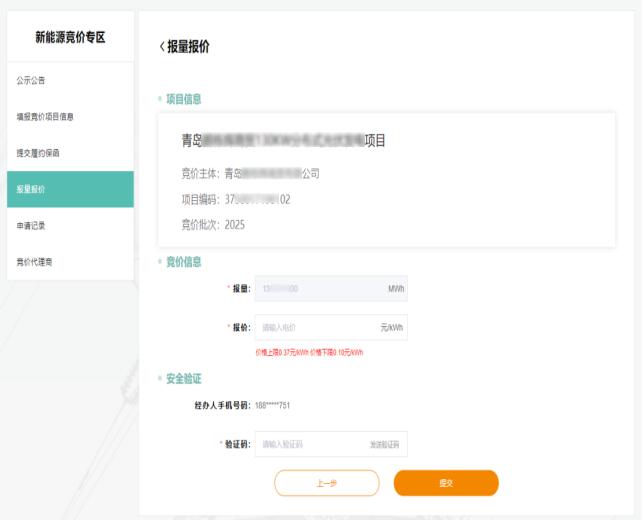Viewport: 642px width, 520px height.
Task: Click the back arrow beside 报量报价
Action: pyautogui.click(x=162, y=48)
